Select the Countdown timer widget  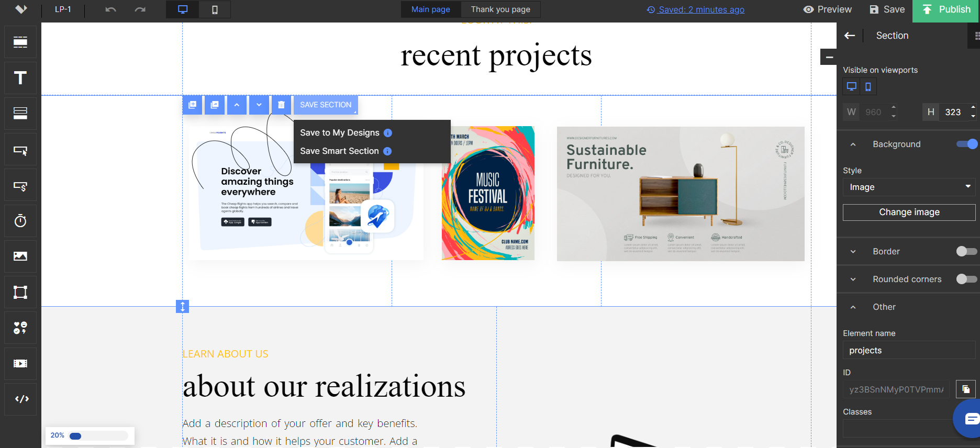[x=20, y=221]
